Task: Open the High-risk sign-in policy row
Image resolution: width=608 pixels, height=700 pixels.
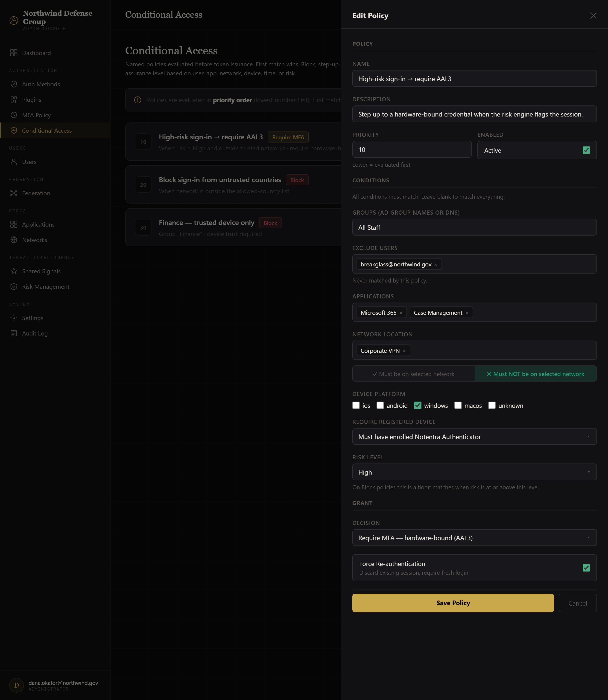Action: [x=233, y=142]
